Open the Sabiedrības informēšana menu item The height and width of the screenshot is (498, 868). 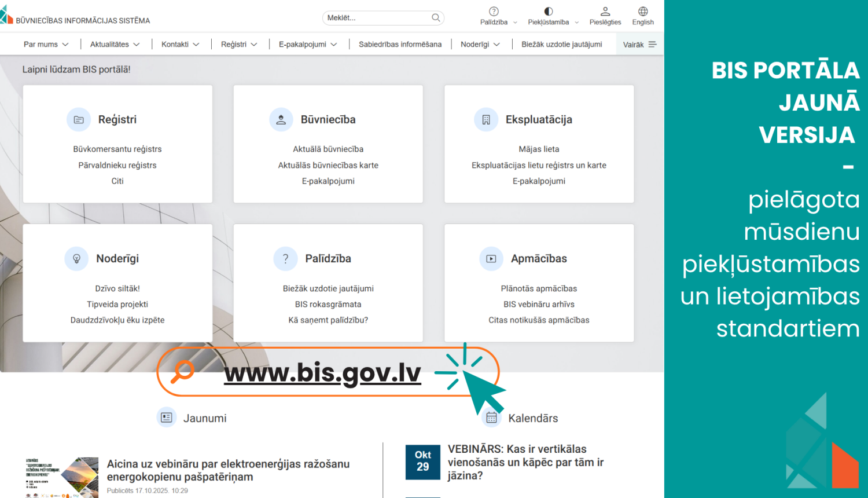400,43
